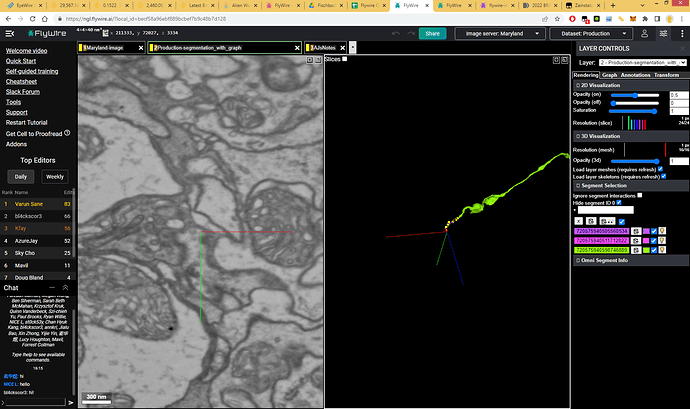690x409 pixels.
Task: Click the lightbulb for segment ending 1712822
Action: [662, 241]
